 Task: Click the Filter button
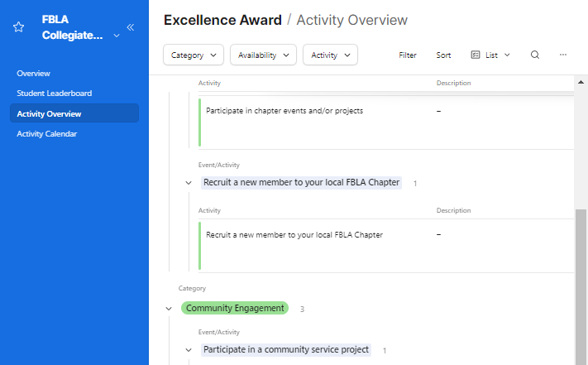tap(407, 55)
